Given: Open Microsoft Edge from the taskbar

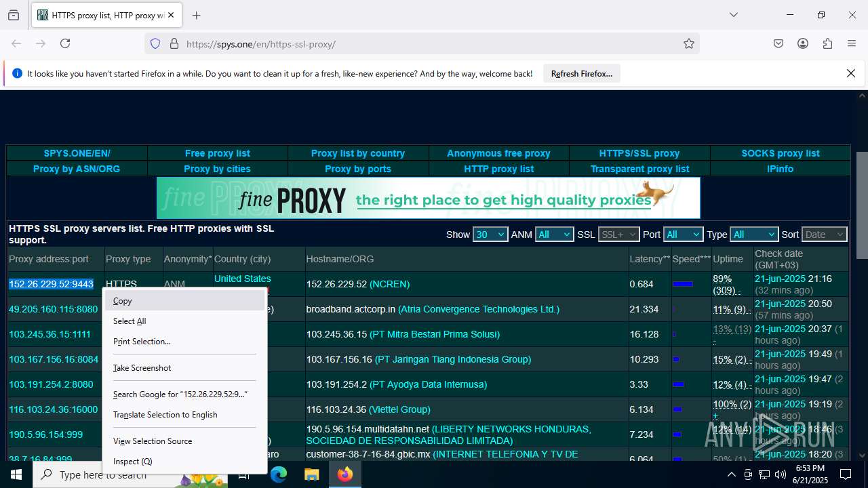Looking at the screenshot, I should (x=279, y=474).
